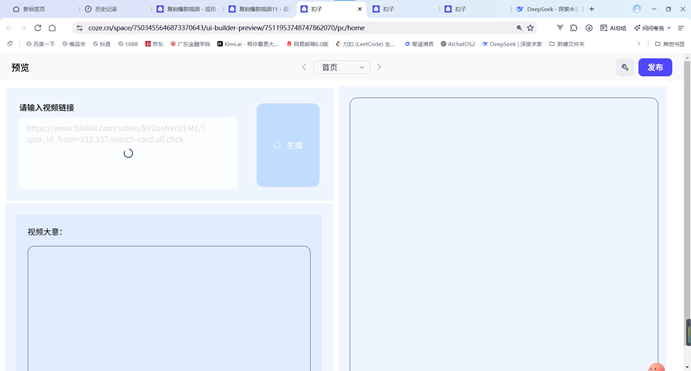
Task: Click the 生成 generate button
Action: [288, 145]
